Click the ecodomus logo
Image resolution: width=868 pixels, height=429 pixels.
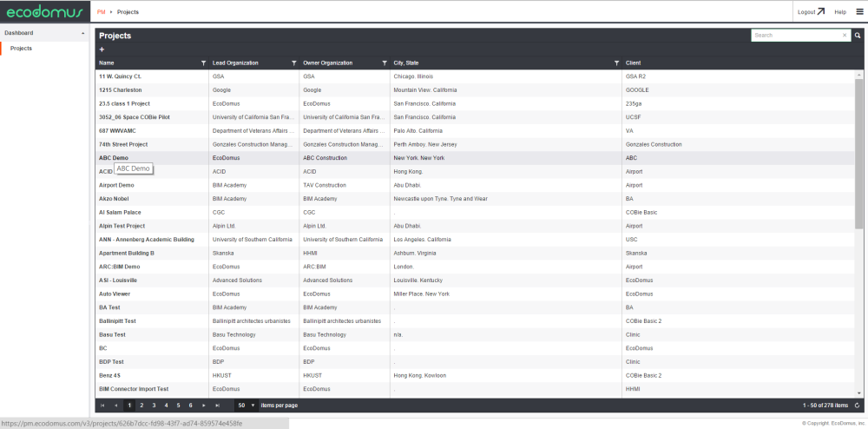(44, 11)
